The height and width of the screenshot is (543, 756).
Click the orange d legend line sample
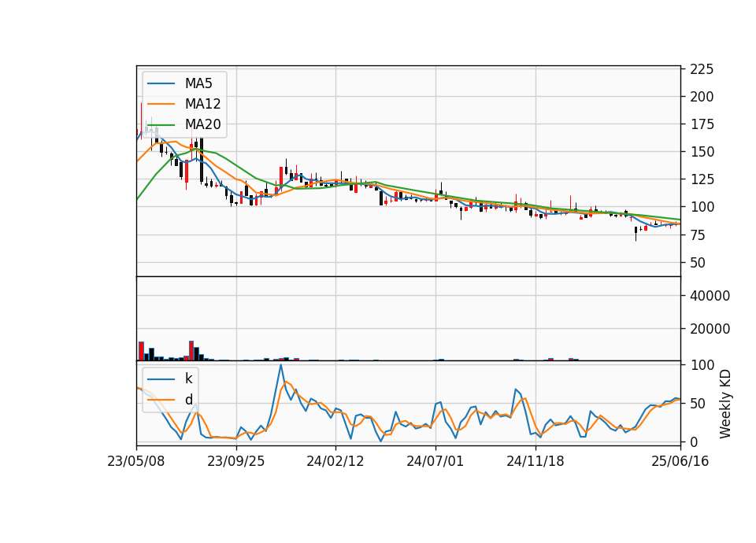pos(161,400)
